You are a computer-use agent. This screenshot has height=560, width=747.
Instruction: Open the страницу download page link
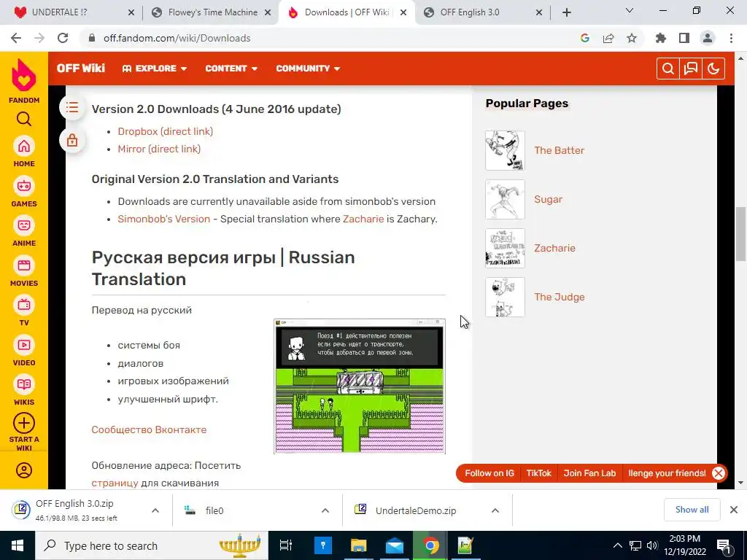pyautogui.click(x=115, y=483)
